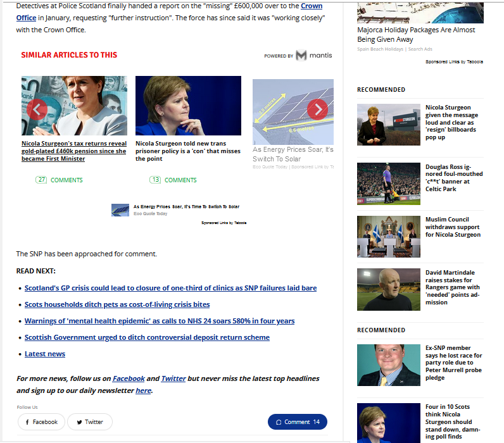Click the Ex-SNP member portrait thumbnail

[x=389, y=365]
